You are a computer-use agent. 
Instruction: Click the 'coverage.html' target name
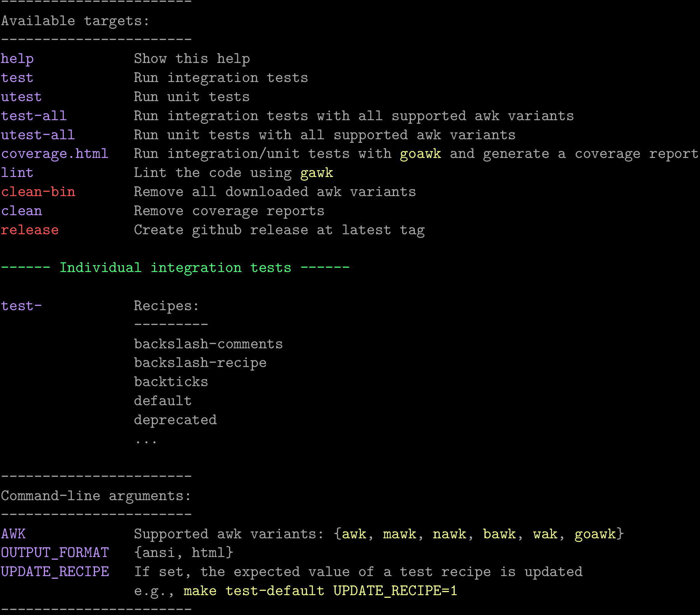(55, 154)
